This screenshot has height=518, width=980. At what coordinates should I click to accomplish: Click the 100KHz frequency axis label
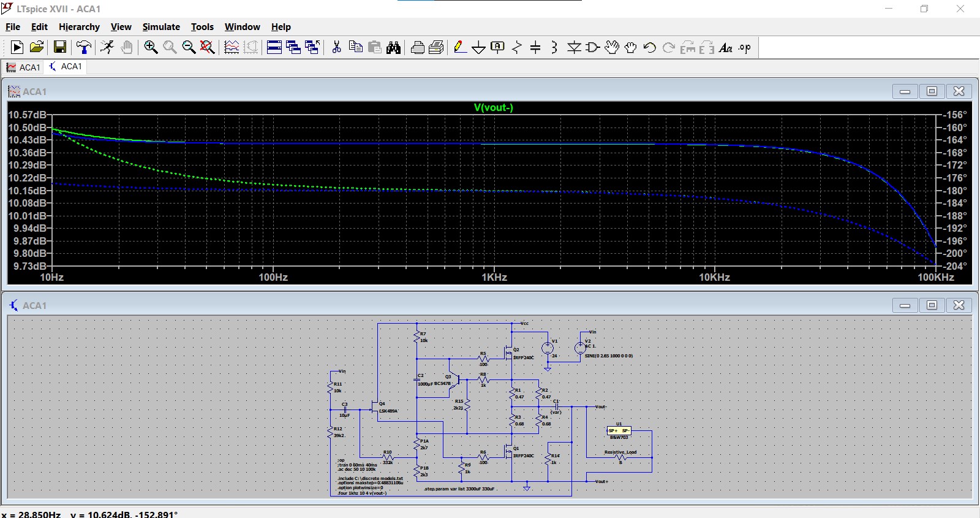936,277
